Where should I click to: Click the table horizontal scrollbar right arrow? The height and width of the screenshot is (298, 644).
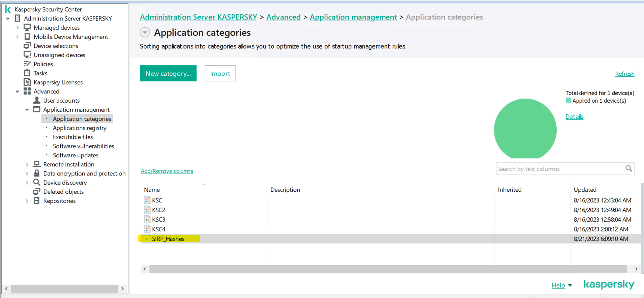coord(636,269)
